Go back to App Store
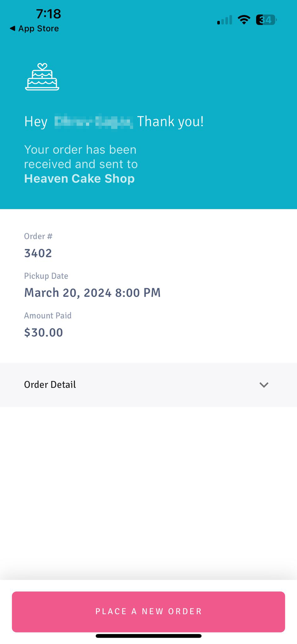The height and width of the screenshot is (644, 297). coord(35,29)
